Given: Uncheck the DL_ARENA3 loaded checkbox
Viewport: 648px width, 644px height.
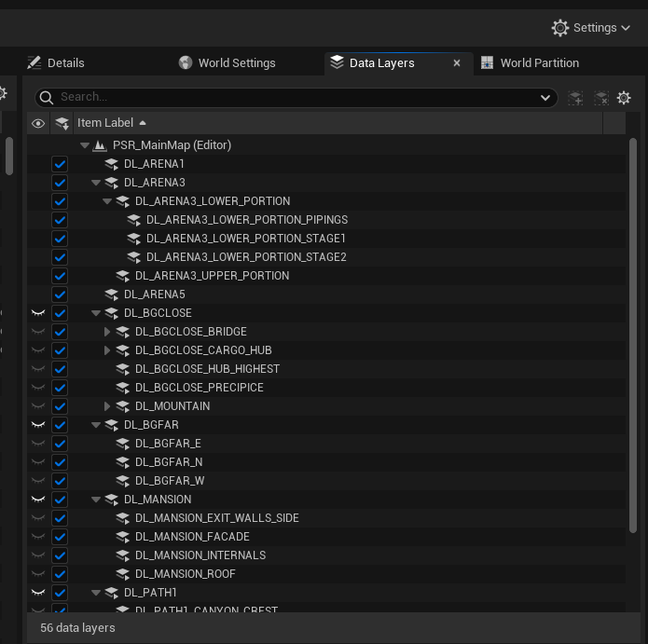Looking at the screenshot, I should (x=60, y=183).
